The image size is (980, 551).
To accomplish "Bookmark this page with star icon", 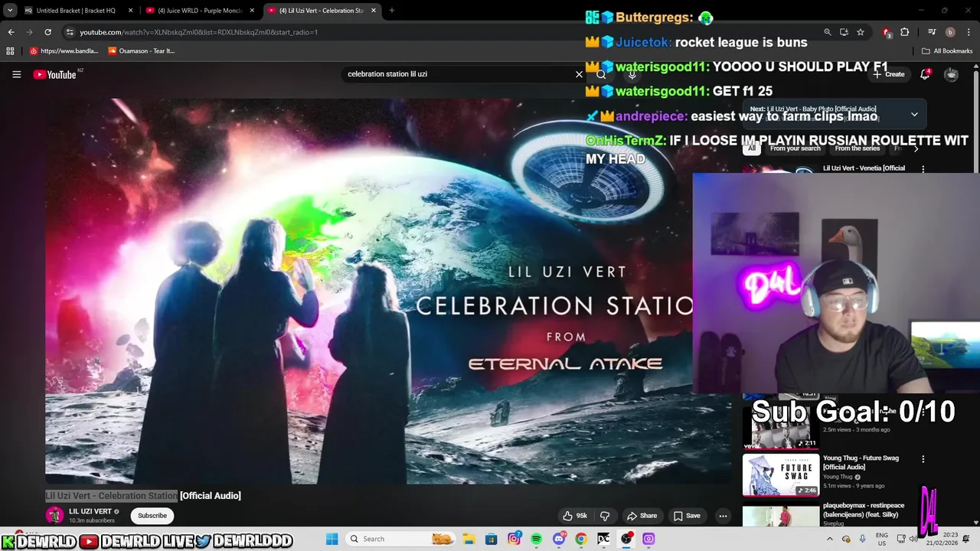I will coord(861,32).
